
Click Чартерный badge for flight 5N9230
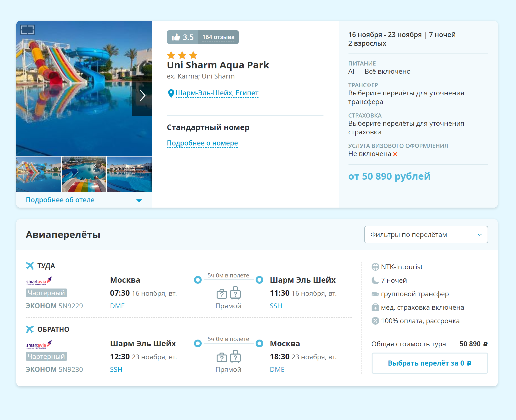(46, 356)
